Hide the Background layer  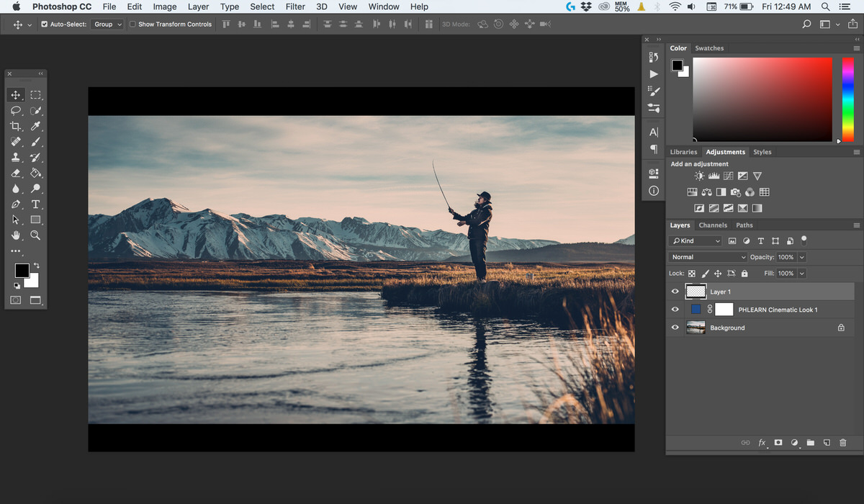point(675,327)
